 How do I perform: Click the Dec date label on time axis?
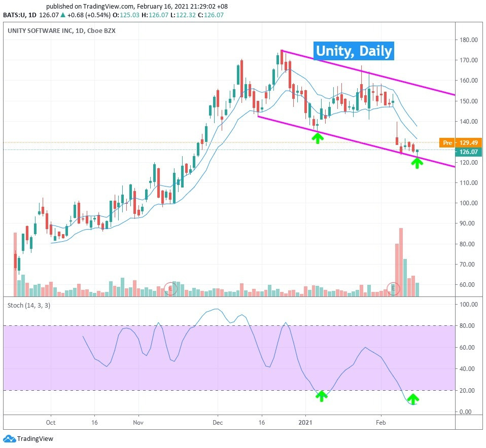point(218,423)
